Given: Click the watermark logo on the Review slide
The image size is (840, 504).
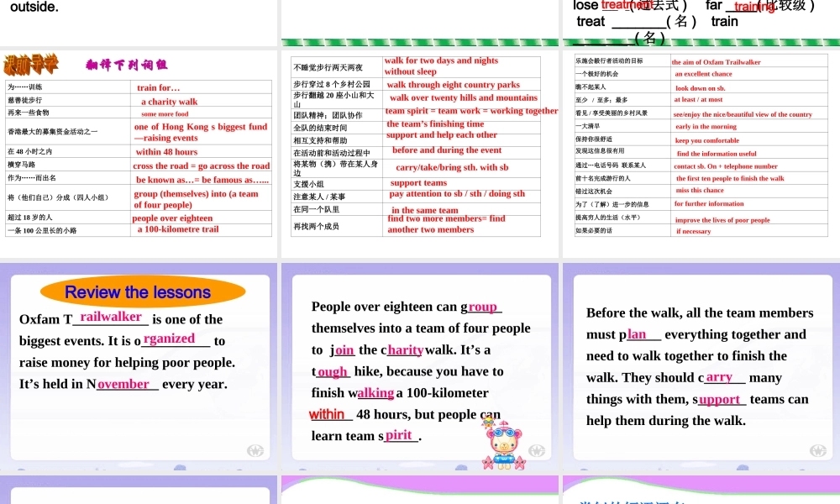Looking at the screenshot, I should 255,450.
